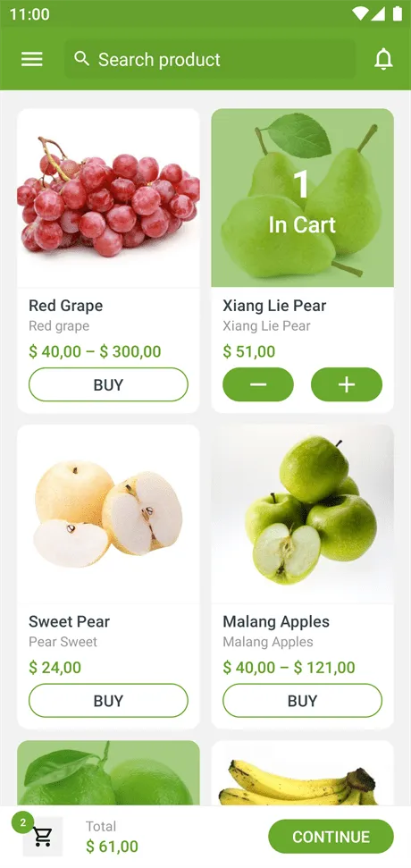The image size is (411, 868).
Task: Buy the Red Grape product
Action: coord(108,384)
